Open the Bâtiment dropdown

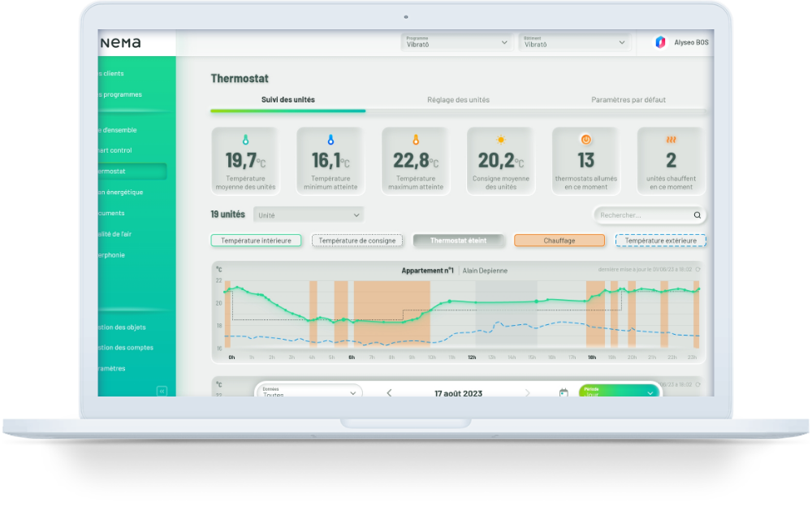pyautogui.click(x=575, y=42)
